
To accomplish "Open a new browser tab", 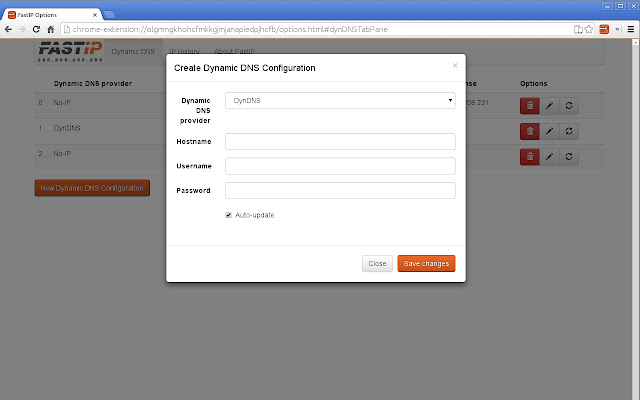I will [109, 15].
